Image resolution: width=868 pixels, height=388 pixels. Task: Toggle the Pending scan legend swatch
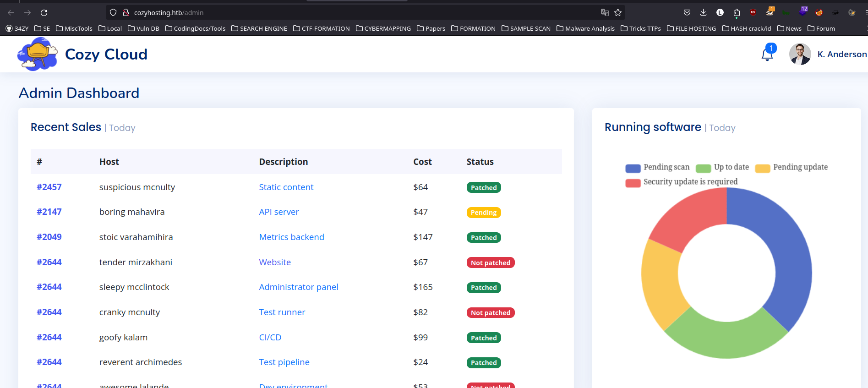(633, 168)
